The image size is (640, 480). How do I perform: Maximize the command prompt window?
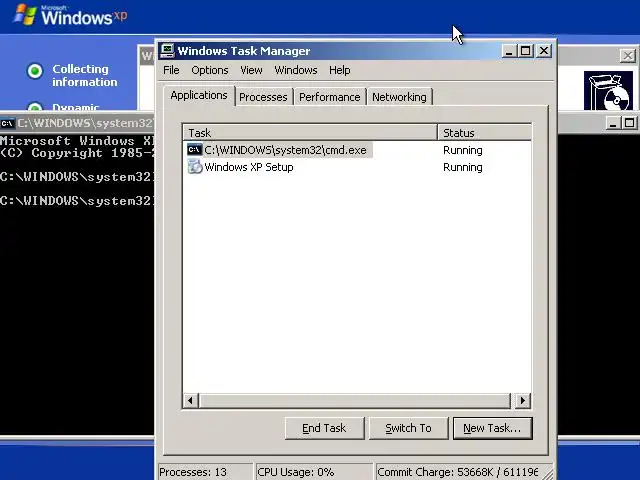629,123
